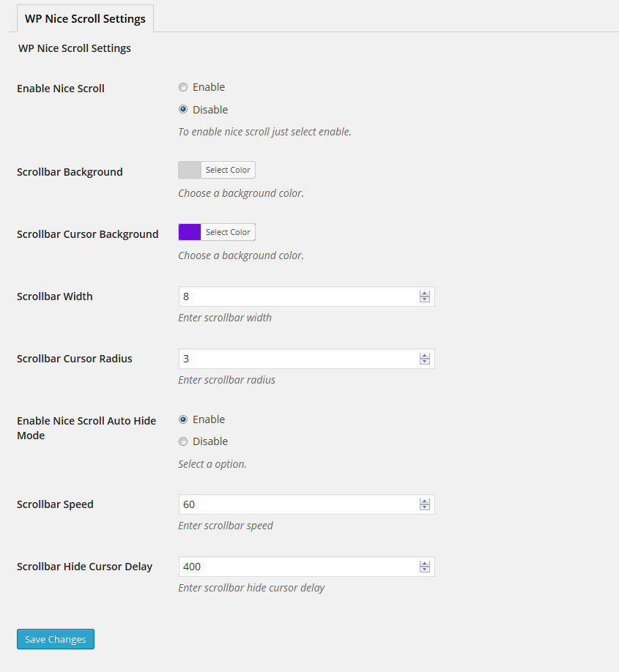Click 'Enter scrollbar hide cursor delay' hint text
619x672 pixels.
(x=251, y=588)
